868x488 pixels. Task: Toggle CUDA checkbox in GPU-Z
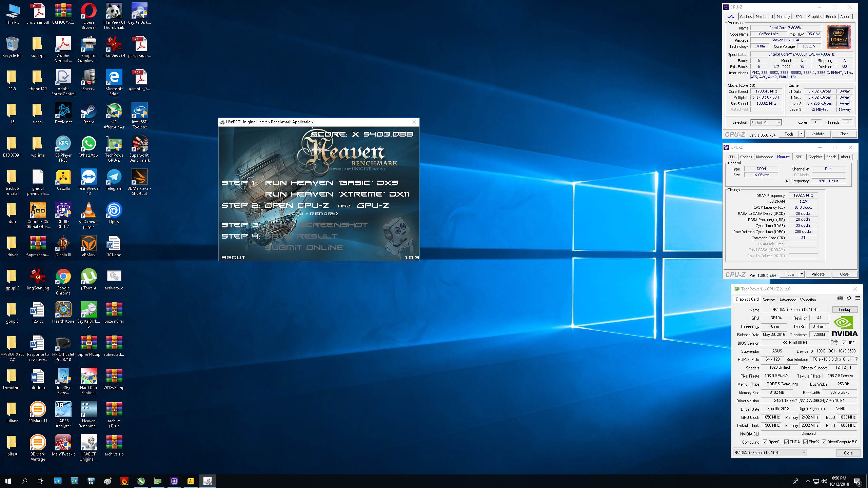tap(787, 442)
